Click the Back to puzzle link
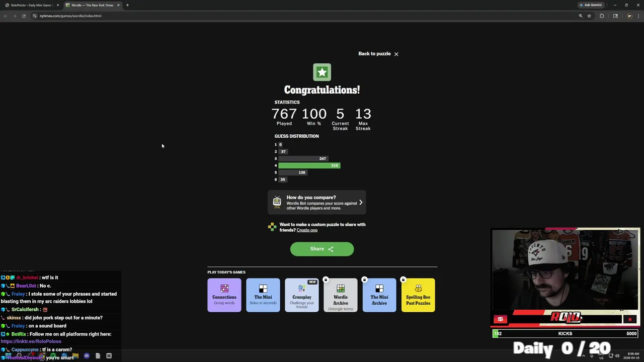Viewport: 644px width, 362px height. pyautogui.click(x=374, y=54)
